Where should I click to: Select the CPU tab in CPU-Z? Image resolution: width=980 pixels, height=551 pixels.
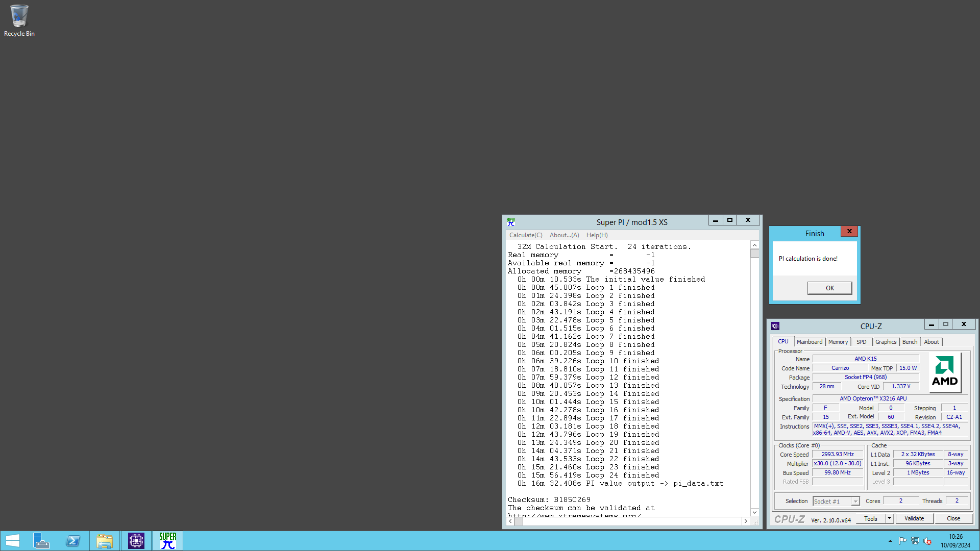coord(783,341)
